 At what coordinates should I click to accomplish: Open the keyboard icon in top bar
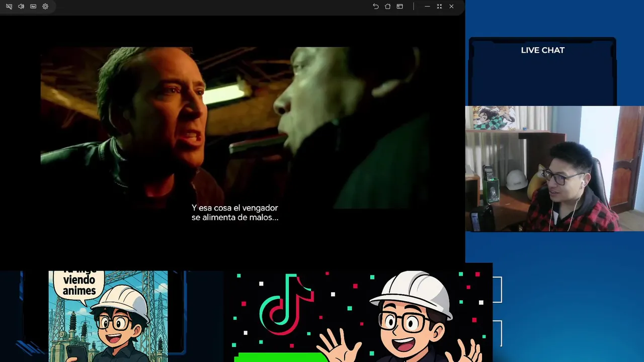[33, 7]
